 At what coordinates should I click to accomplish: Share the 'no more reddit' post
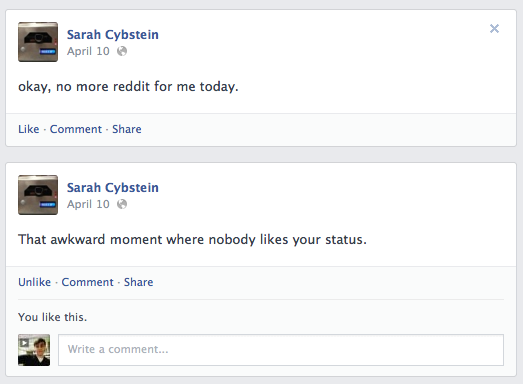127,129
